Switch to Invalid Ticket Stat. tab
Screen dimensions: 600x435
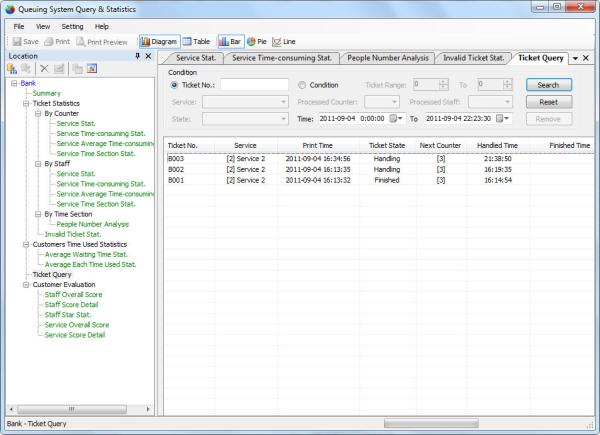pyautogui.click(x=474, y=58)
